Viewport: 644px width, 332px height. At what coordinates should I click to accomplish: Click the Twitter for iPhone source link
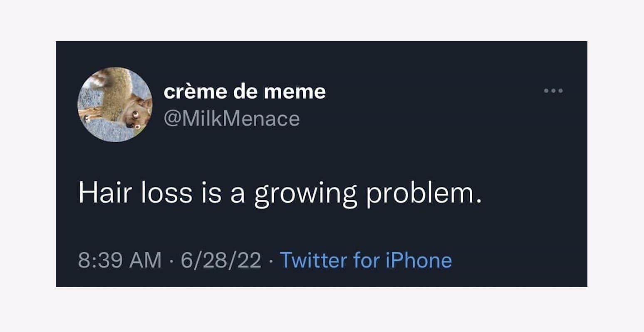(366, 260)
